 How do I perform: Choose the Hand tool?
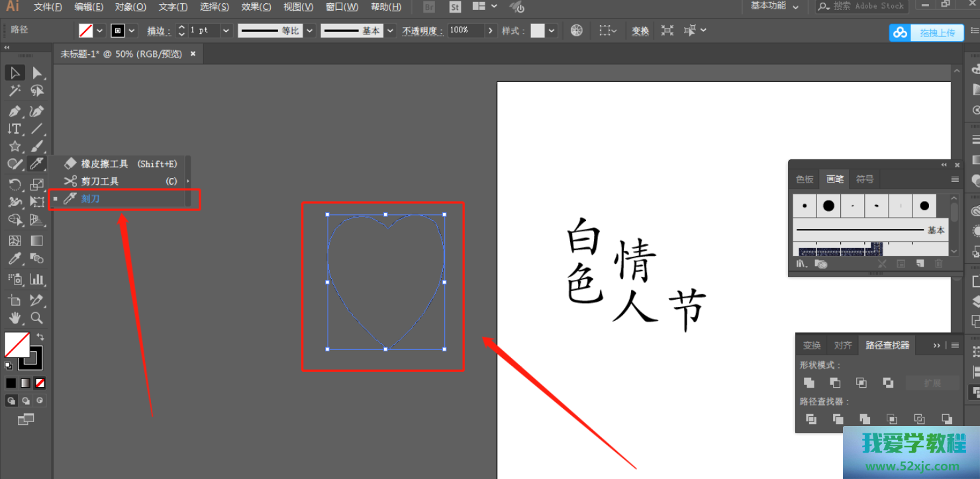(x=15, y=318)
